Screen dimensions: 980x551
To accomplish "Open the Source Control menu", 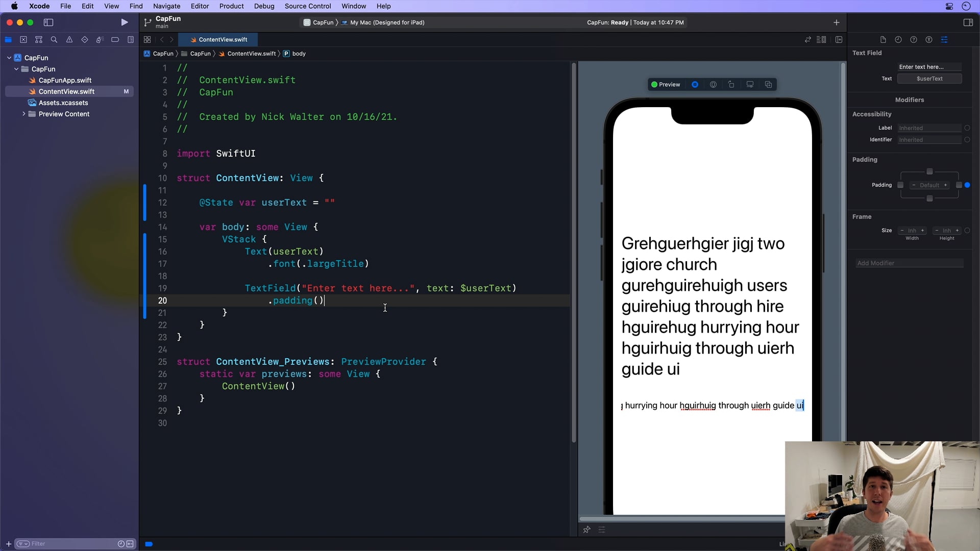I will click(x=307, y=6).
